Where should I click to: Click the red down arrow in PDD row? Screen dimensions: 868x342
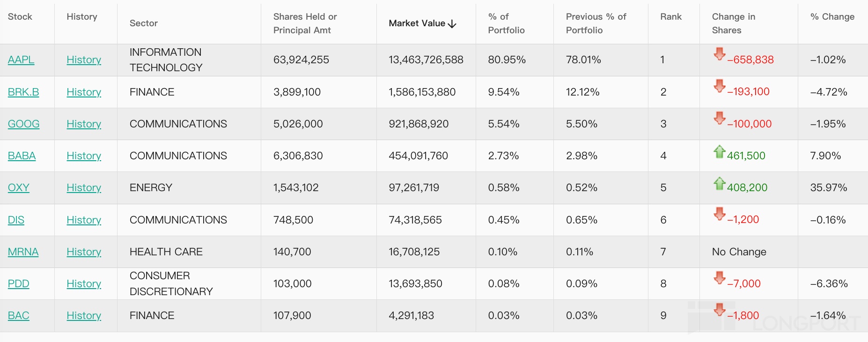[x=720, y=278]
